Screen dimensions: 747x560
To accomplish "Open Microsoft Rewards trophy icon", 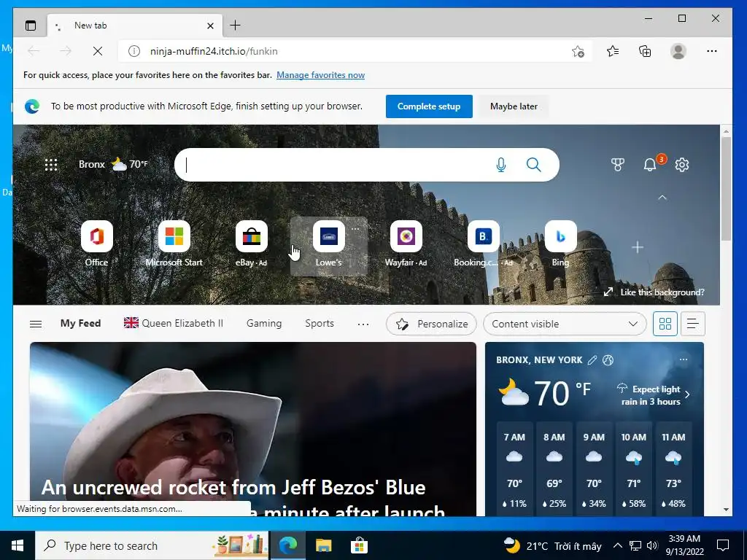I will (617, 165).
